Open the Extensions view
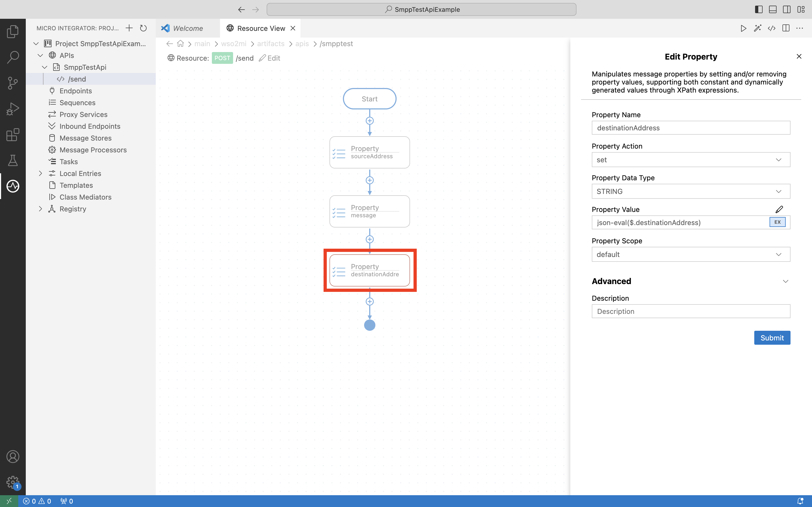Image resolution: width=812 pixels, height=507 pixels. [13, 135]
